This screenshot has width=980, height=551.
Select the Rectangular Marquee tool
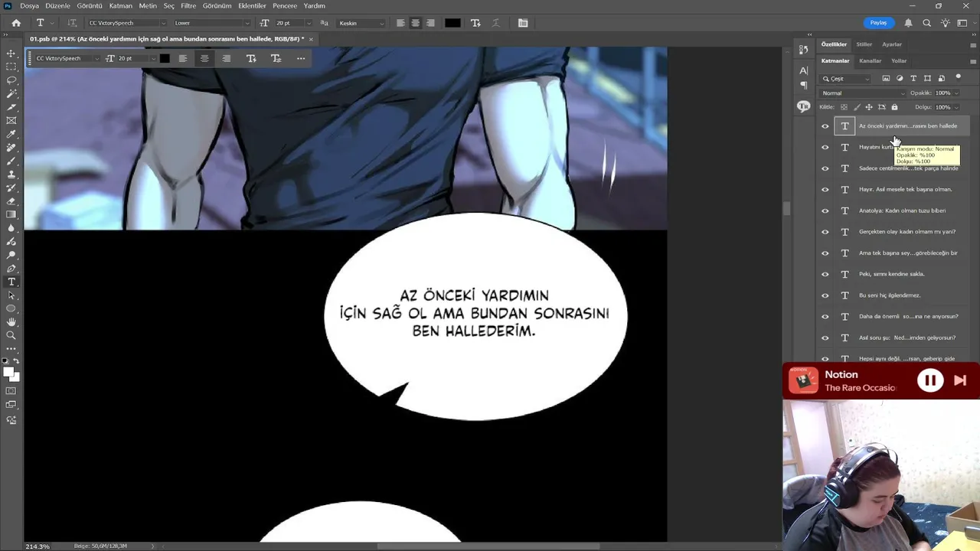[11, 67]
